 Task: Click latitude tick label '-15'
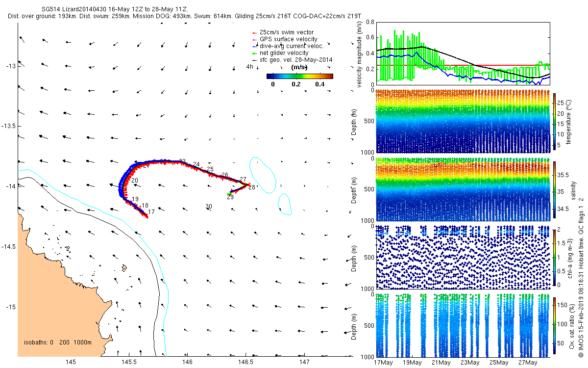point(11,307)
